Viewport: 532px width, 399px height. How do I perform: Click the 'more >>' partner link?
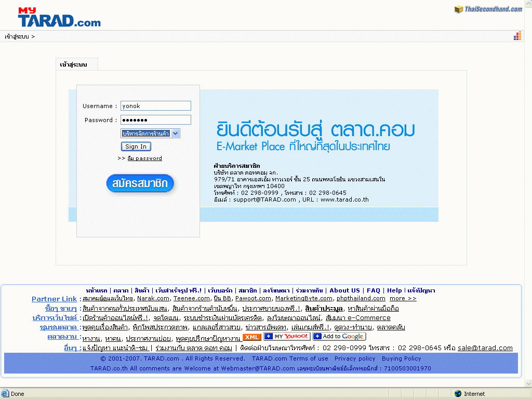tap(403, 299)
